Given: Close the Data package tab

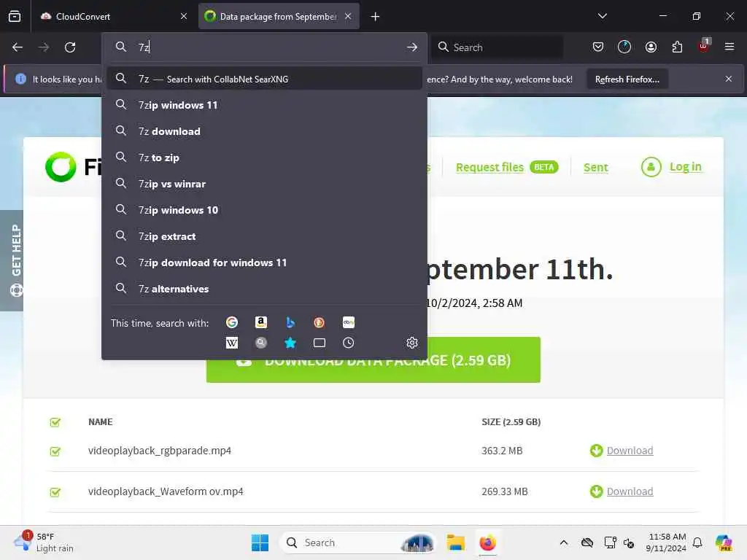Looking at the screenshot, I should 348,16.
